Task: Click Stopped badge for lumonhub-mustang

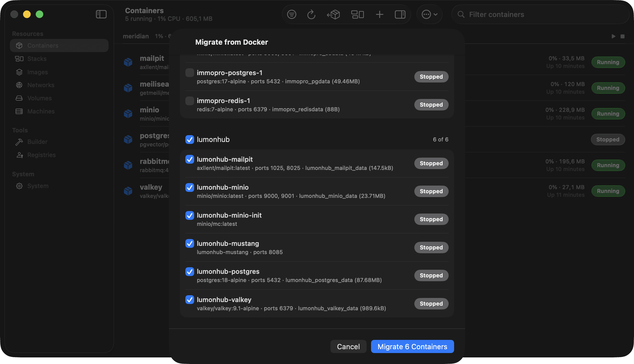Action: pos(431,248)
